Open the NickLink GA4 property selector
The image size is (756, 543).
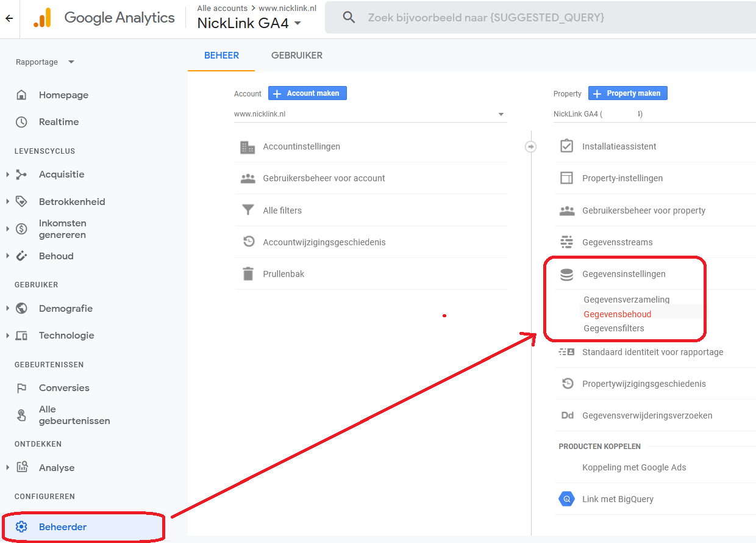point(249,24)
